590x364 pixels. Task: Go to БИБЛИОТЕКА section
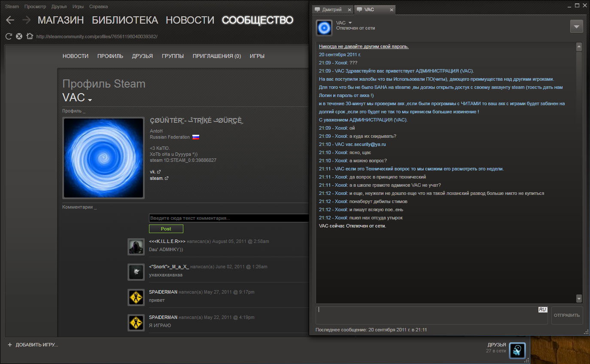point(125,20)
